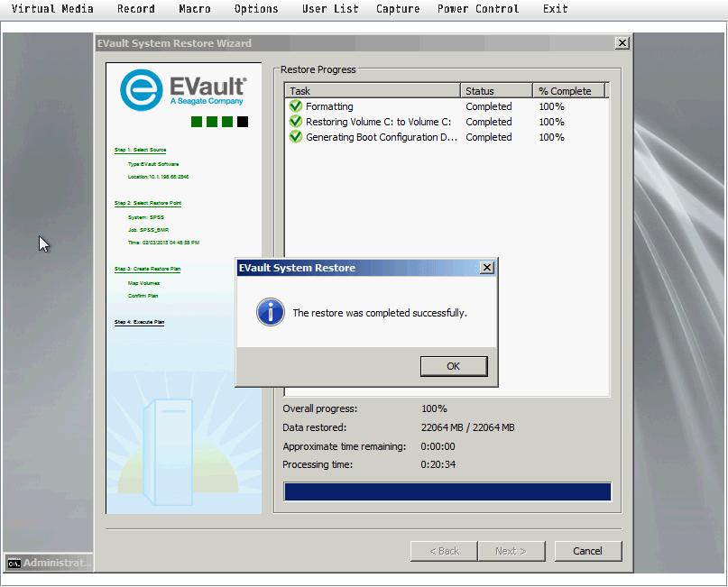Image resolution: width=728 pixels, height=587 pixels.
Task: Click the restore point Time entry in sidebar
Action: (x=163, y=243)
